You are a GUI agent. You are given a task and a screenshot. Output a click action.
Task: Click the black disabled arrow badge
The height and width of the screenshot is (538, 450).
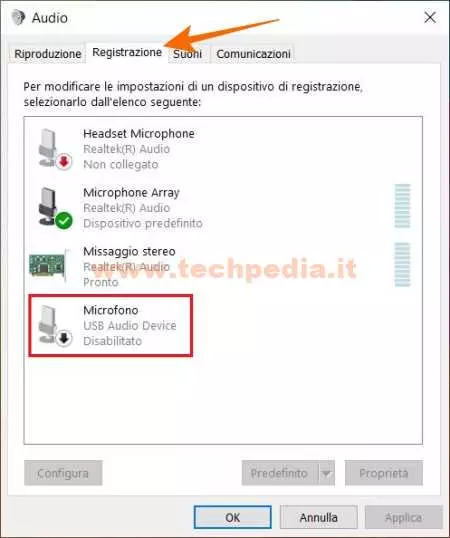click(64, 338)
